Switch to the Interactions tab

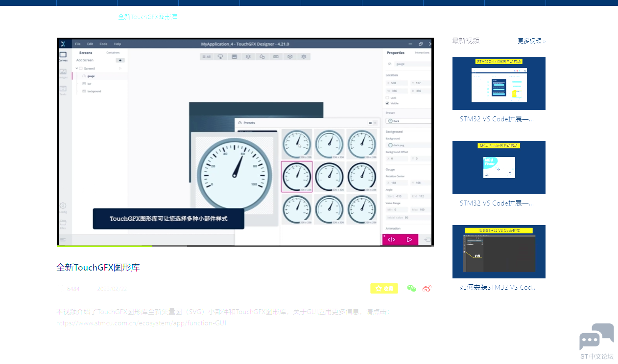pos(422,53)
